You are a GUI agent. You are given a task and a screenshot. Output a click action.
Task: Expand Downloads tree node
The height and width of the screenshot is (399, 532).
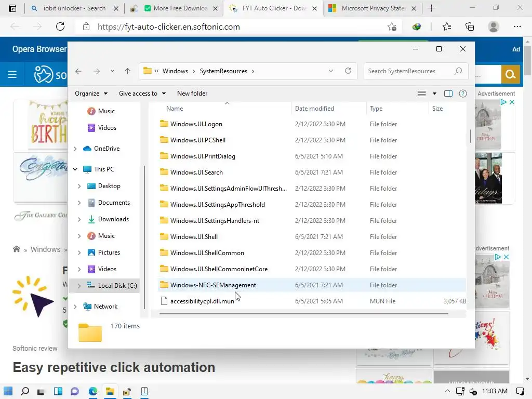[x=79, y=219]
